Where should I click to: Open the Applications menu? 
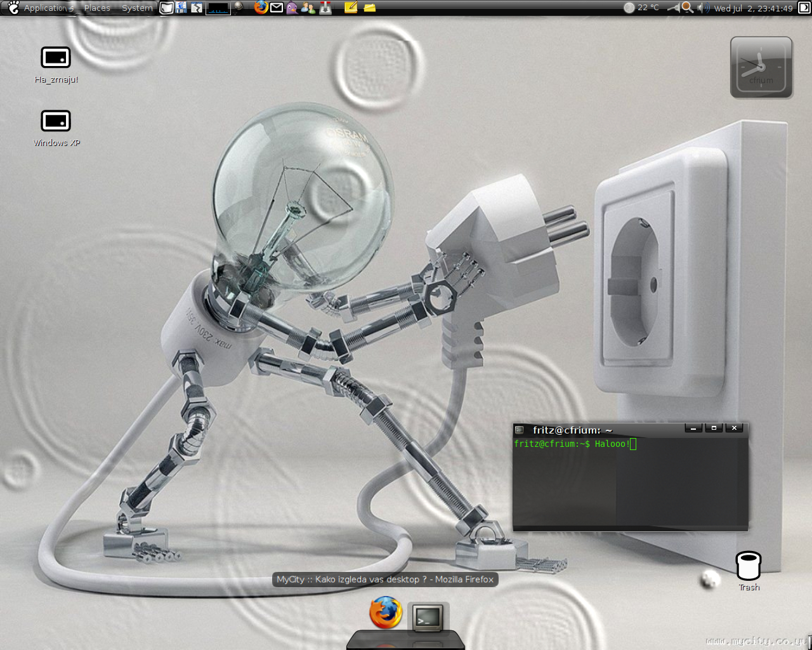click(x=49, y=8)
